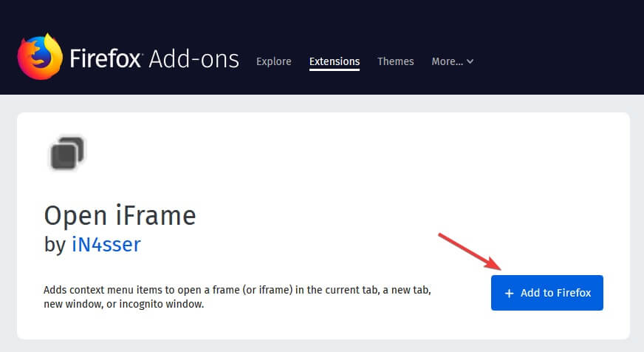Go to the Explore tab

tap(273, 61)
